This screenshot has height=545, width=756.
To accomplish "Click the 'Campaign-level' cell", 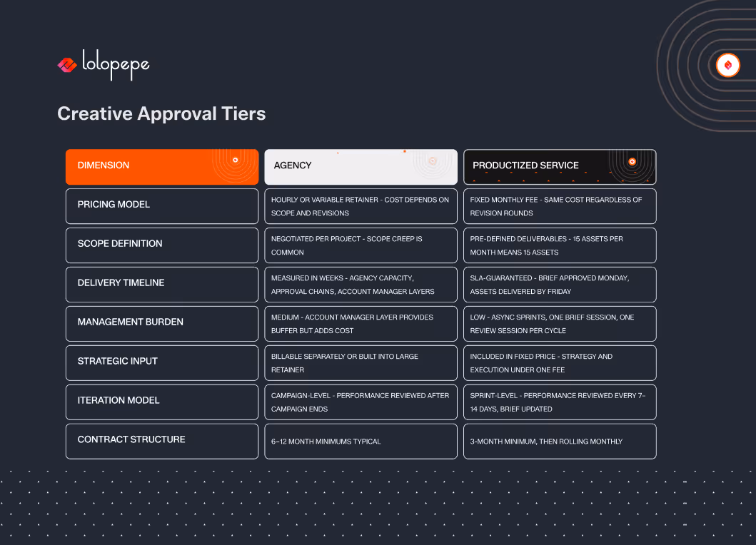I will coord(361,402).
